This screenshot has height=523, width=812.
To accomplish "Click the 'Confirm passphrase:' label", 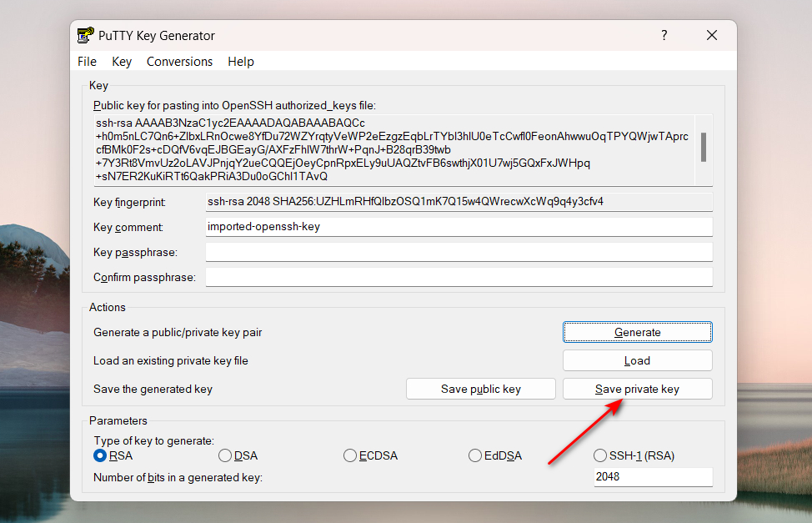I will (x=144, y=277).
